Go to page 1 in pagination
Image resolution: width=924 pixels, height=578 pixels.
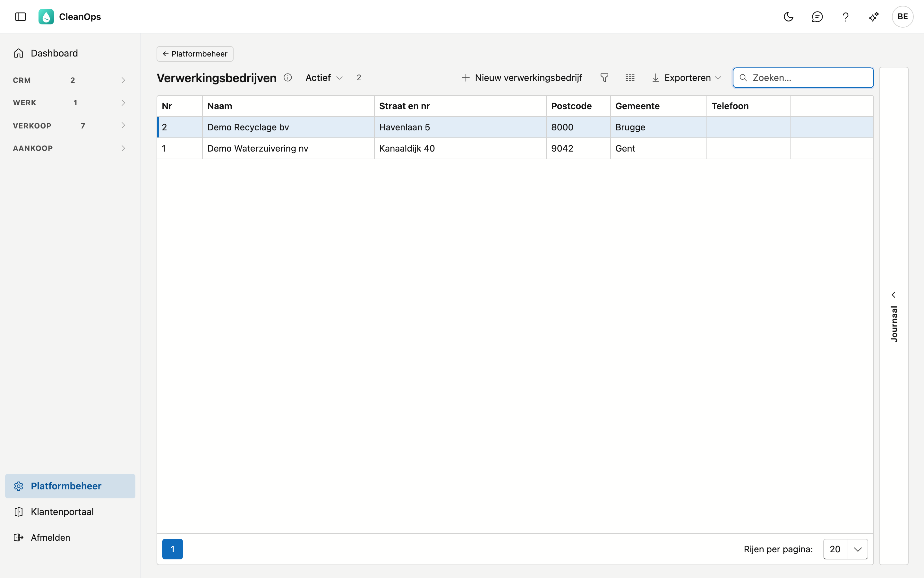point(172,549)
